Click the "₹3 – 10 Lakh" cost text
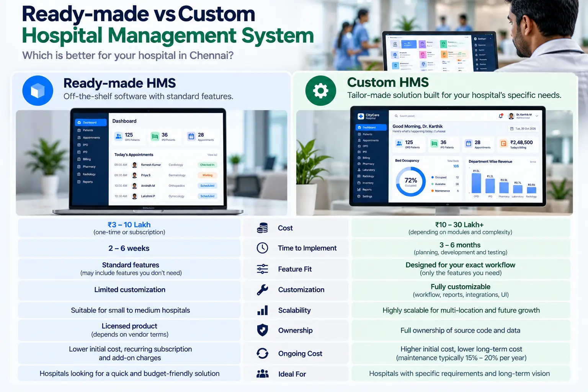 click(129, 225)
